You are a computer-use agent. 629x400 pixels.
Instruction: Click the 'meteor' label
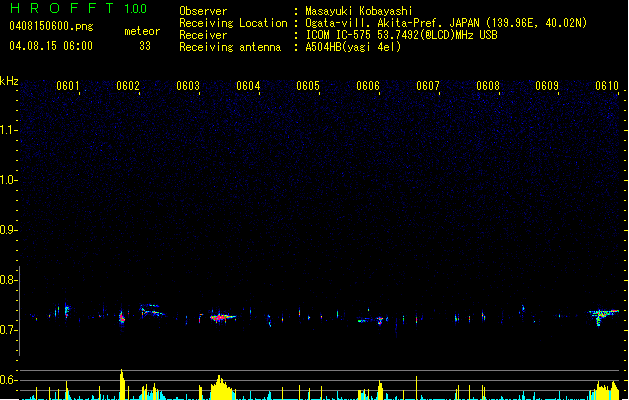click(x=142, y=31)
